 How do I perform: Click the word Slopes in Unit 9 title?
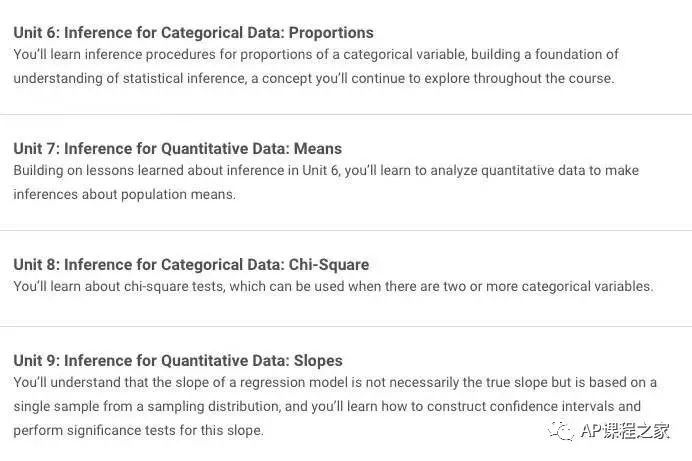point(318,360)
